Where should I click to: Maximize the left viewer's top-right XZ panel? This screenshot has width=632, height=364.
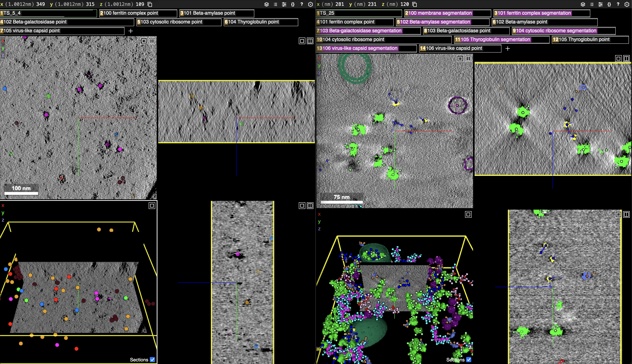click(x=302, y=41)
